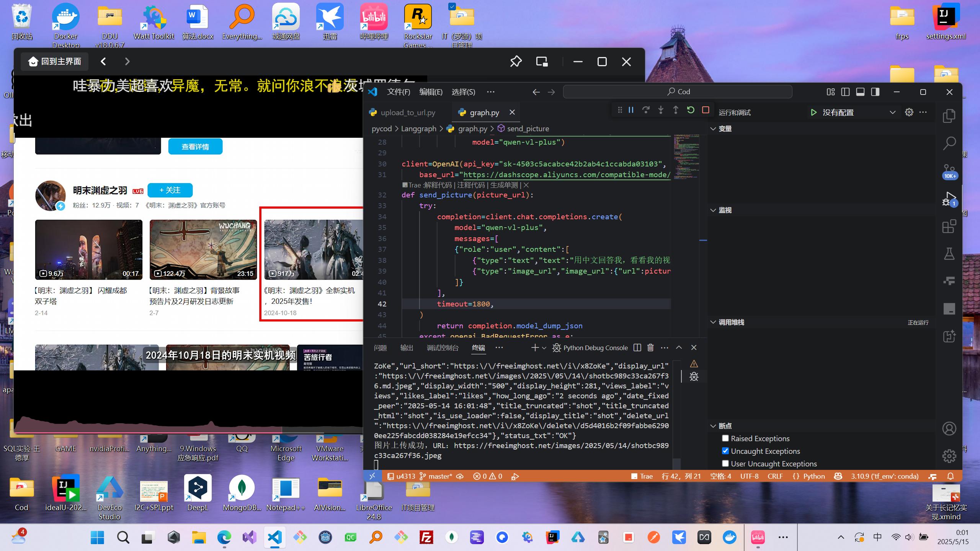Kill terminal with trash icon

click(650, 347)
